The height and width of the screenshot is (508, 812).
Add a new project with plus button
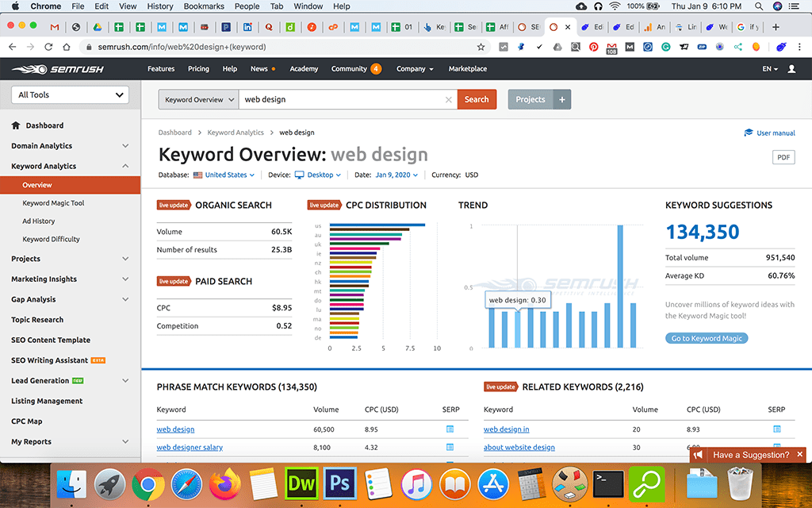click(x=562, y=99)
